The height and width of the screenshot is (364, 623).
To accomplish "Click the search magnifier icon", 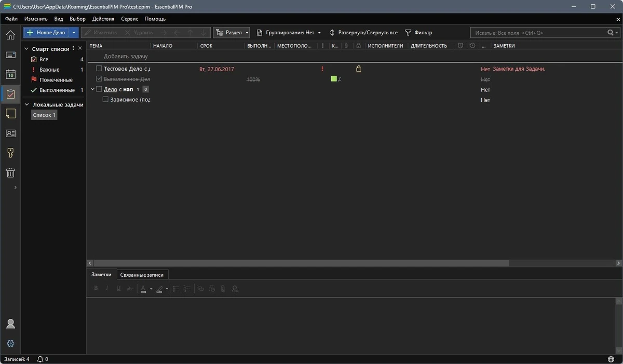I will [x=611, y=33].
